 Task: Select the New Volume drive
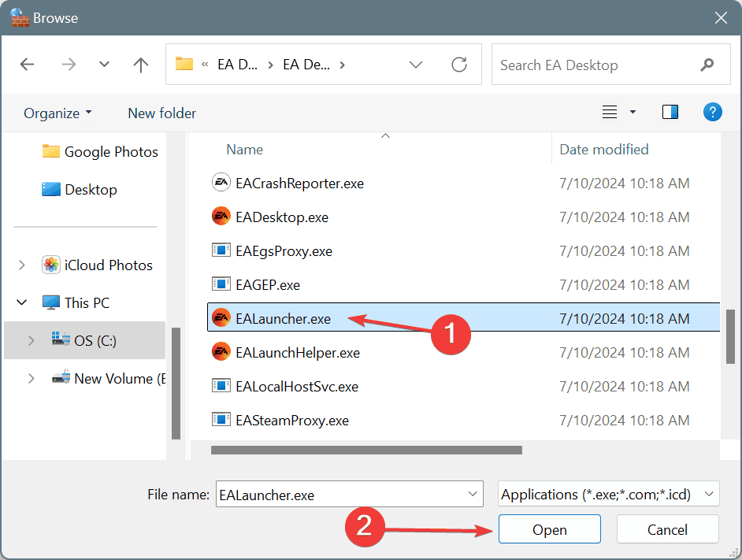point(109,378)
